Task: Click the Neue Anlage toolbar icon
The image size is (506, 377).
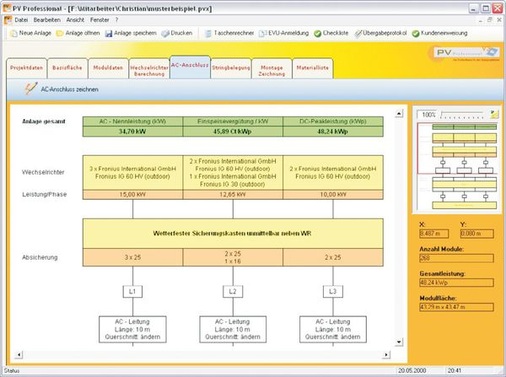Action: pos(14,33)
